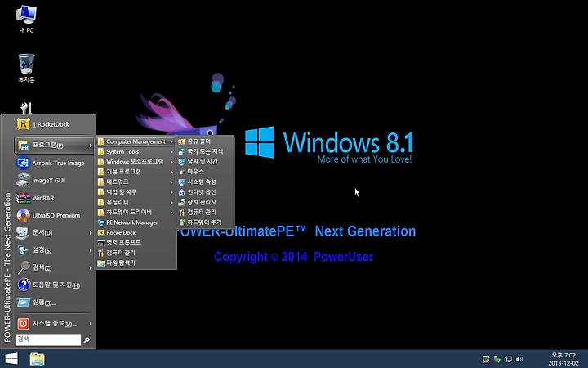Open 공유 폴더 shared folders
588x368 pixels.
[x=205, y=141]
